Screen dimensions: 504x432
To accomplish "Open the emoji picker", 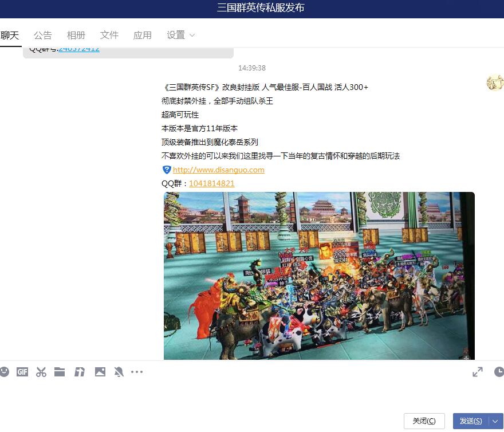I will click(4, 372).
